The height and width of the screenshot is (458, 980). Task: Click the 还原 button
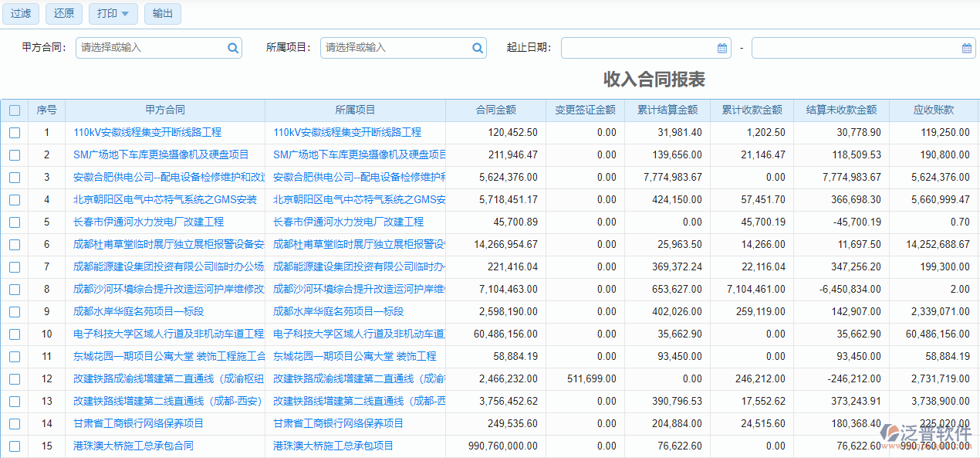(63, 13)
